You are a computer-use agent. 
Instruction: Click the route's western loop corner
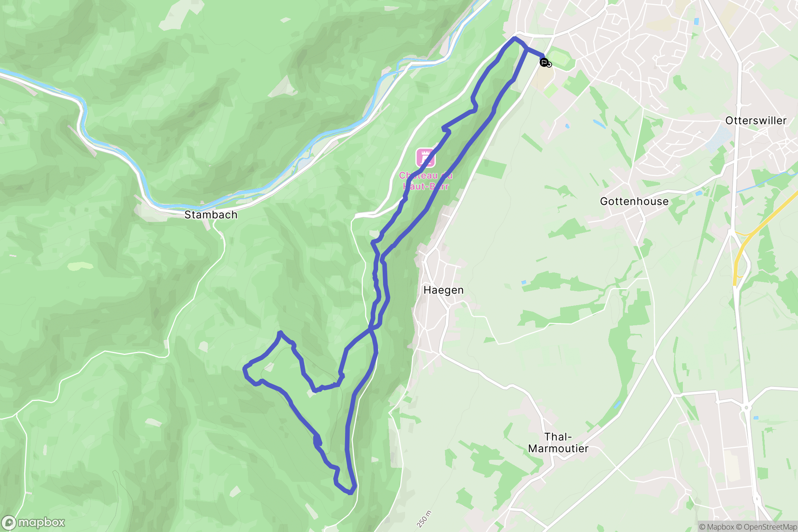246,368
